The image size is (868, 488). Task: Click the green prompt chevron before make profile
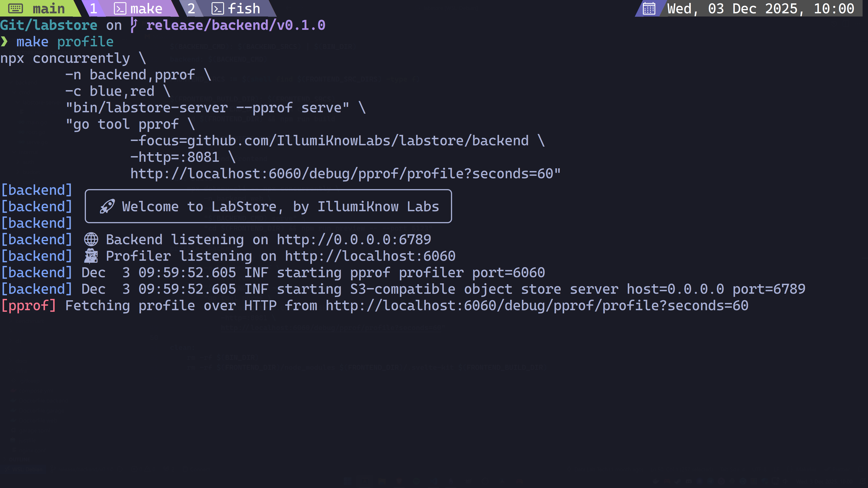pos(4,42)
